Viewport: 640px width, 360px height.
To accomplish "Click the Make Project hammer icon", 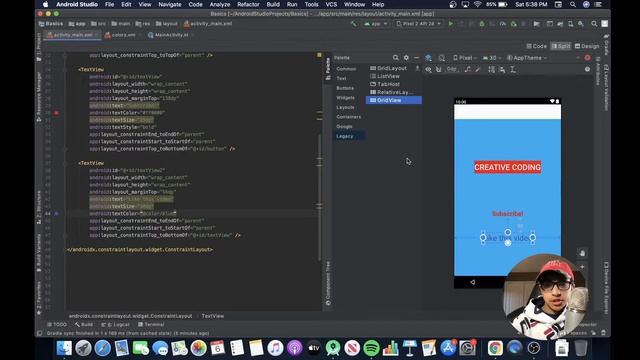I will point(353,24).
